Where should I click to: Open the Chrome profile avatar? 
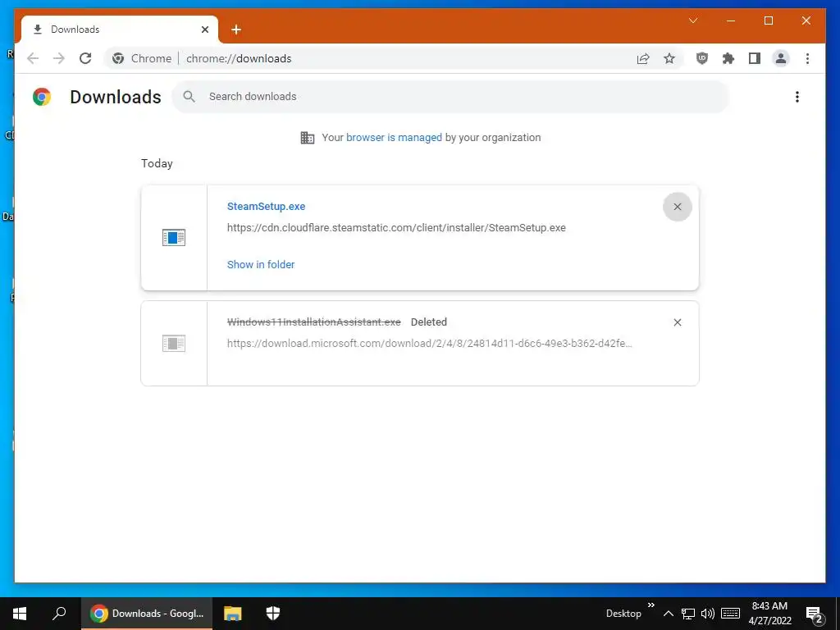point(781,58)
